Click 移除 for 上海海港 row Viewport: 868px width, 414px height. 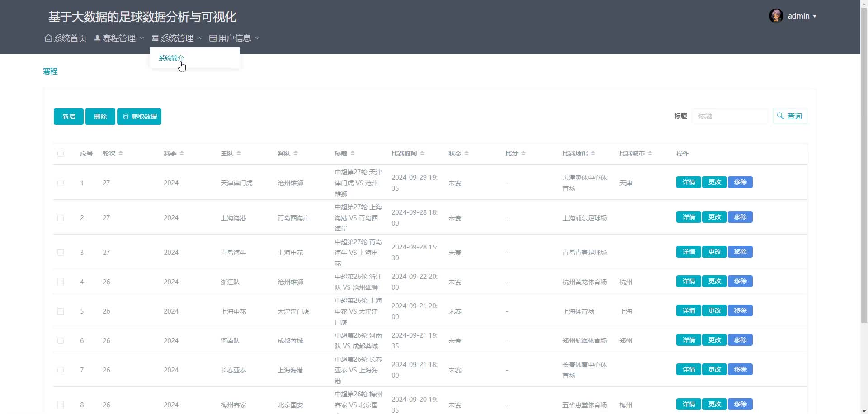click(x=740, y=217)
